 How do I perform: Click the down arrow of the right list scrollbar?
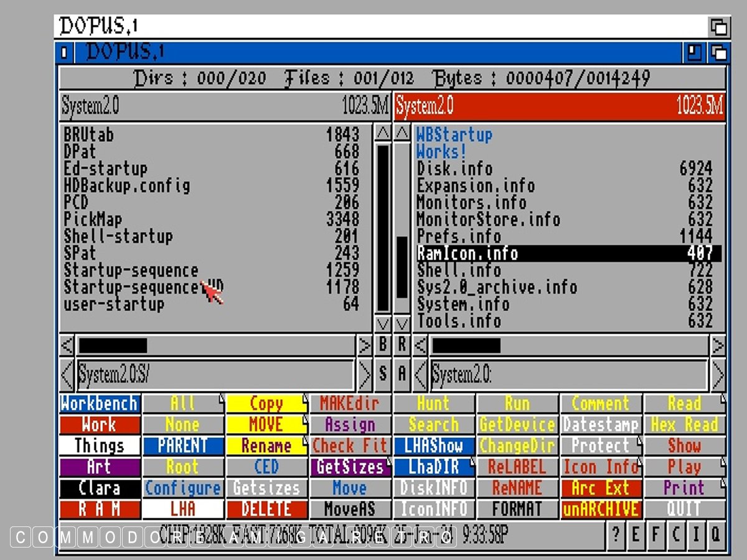(402, 324)
